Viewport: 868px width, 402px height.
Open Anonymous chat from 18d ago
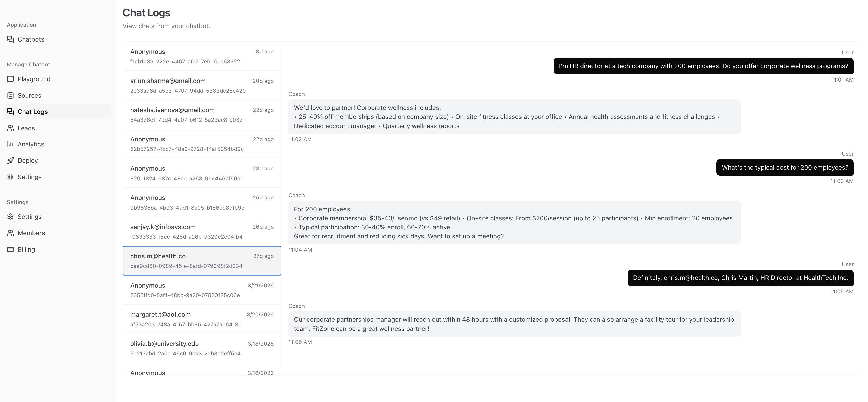pyautogui.click(x=202, y=56)
